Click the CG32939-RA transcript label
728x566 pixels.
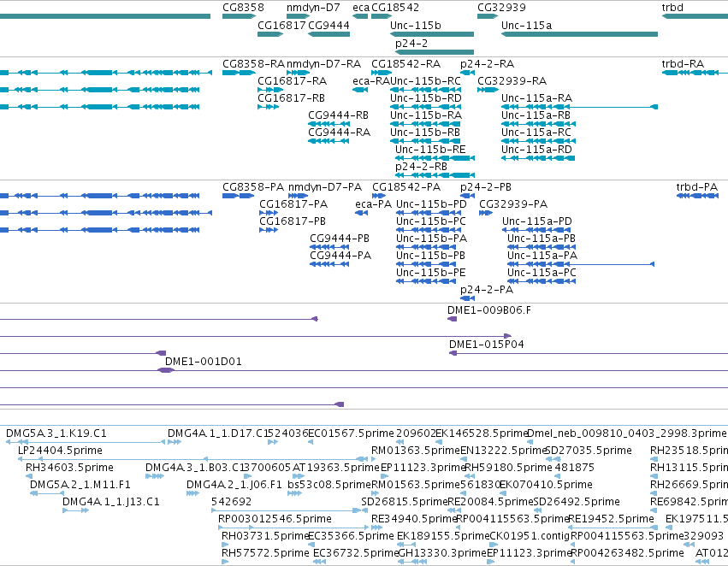pos(512,81)
